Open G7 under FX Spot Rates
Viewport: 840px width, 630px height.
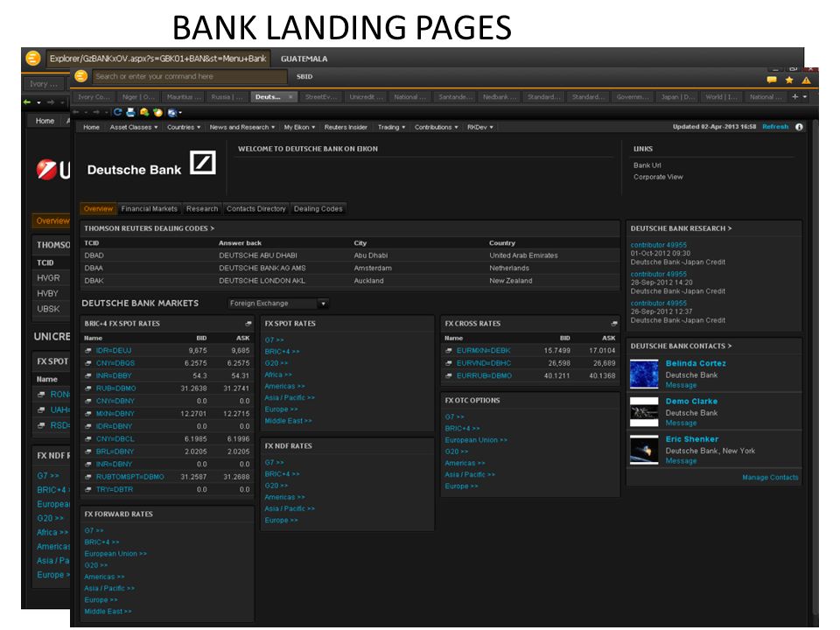pyautogui.click(x=274, y=340)
